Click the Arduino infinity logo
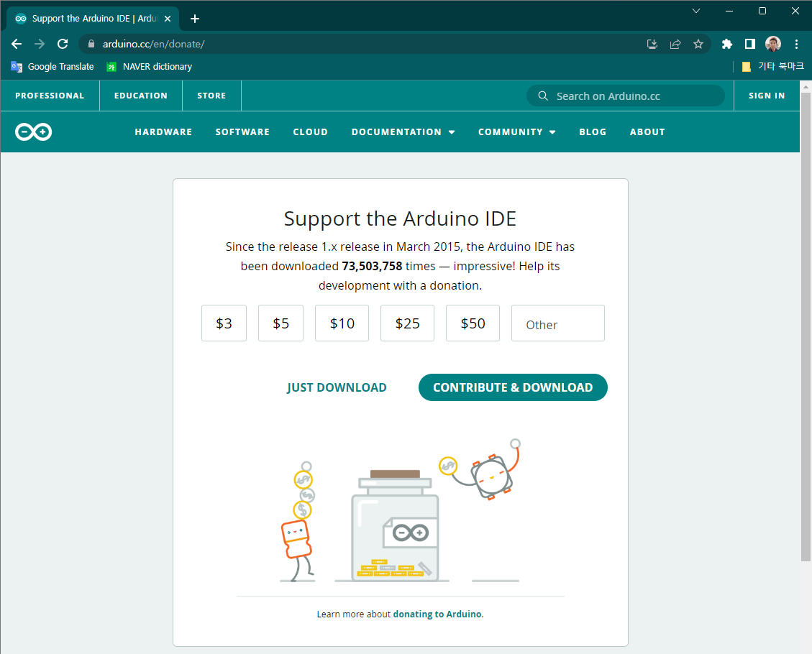Viewport: 812px width, 654px height. [x=34, y=132]
